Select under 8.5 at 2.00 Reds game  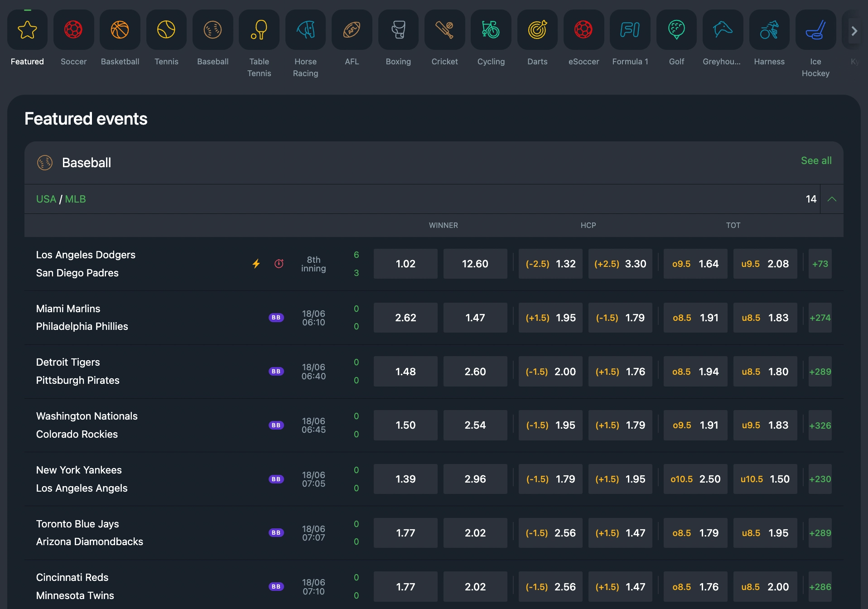point(765,586)
